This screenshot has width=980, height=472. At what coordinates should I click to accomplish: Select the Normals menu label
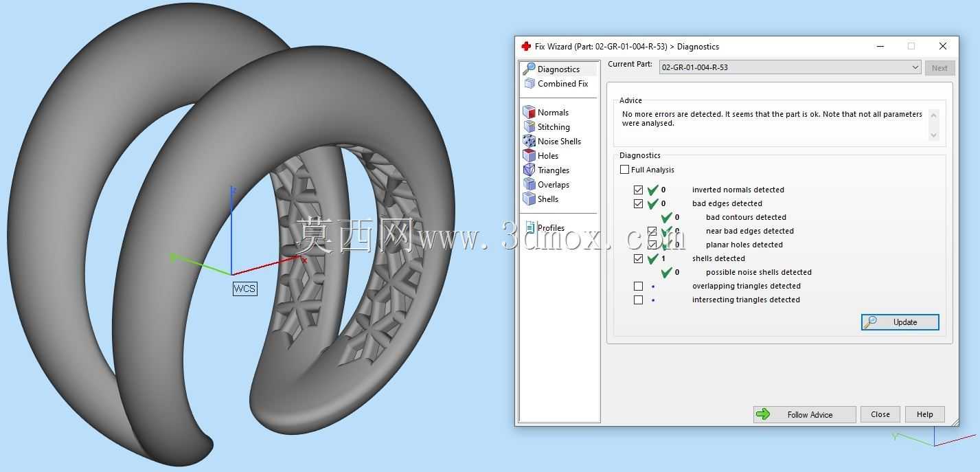click(x=553, y=113)
